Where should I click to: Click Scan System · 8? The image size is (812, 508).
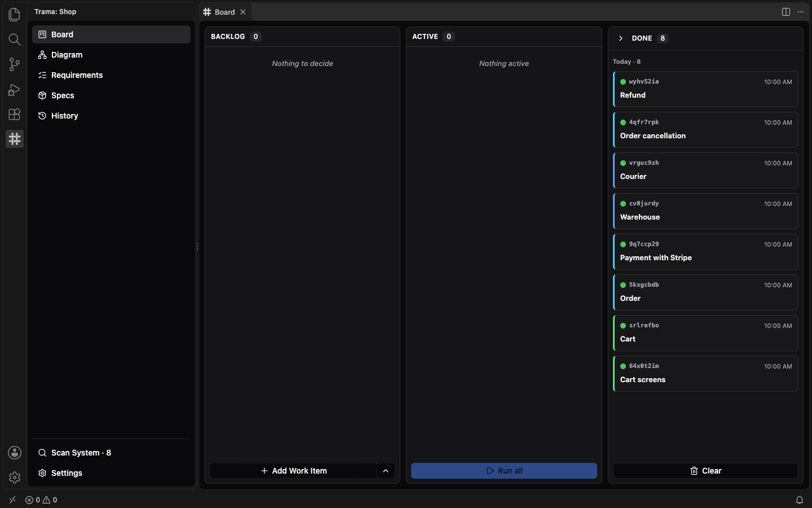(111, 453)
